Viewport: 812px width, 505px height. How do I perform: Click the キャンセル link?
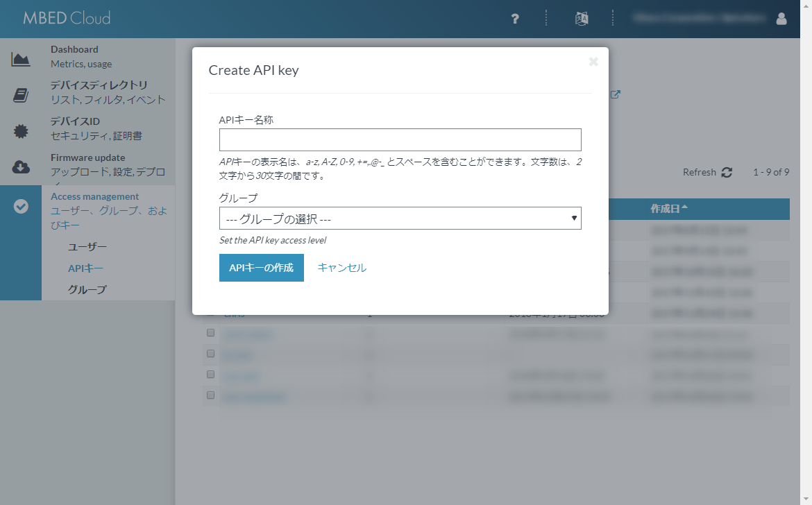(x=341, y=268)
